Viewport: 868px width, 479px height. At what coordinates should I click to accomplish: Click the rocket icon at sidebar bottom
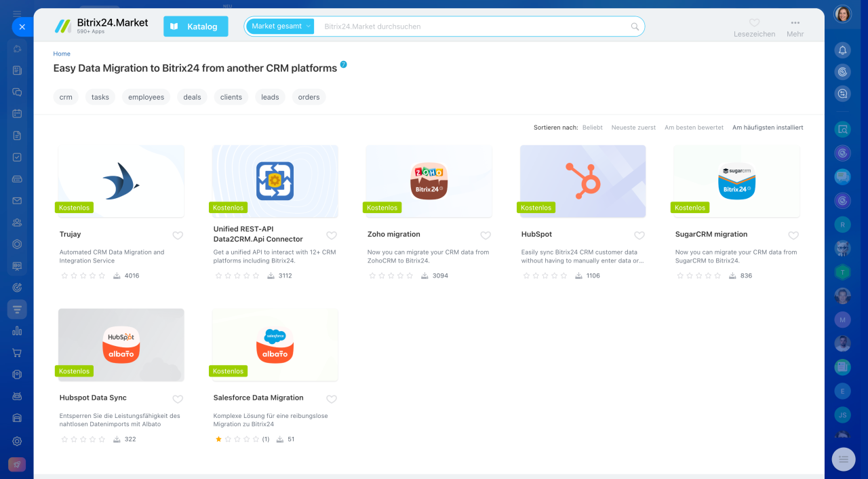17,465
